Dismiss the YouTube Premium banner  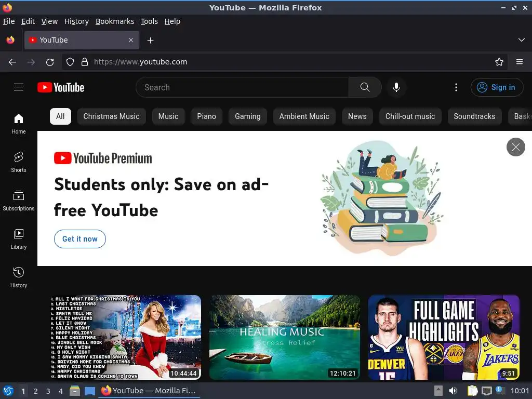click(516, 147)
